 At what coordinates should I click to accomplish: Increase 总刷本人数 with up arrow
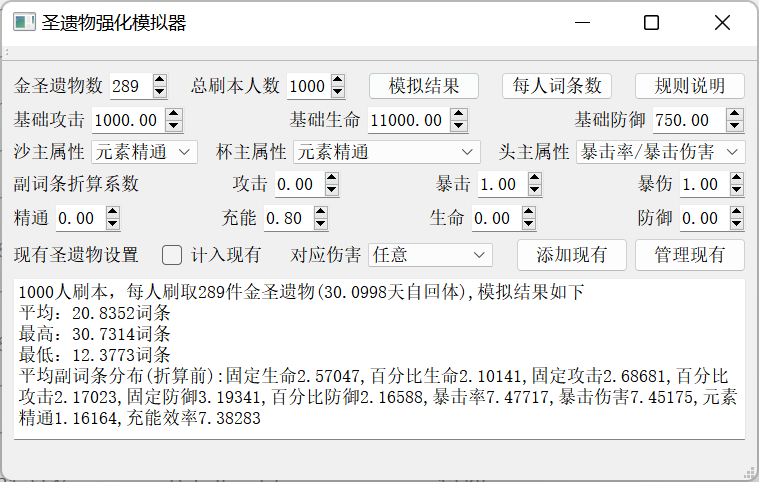tap(337, 80)
